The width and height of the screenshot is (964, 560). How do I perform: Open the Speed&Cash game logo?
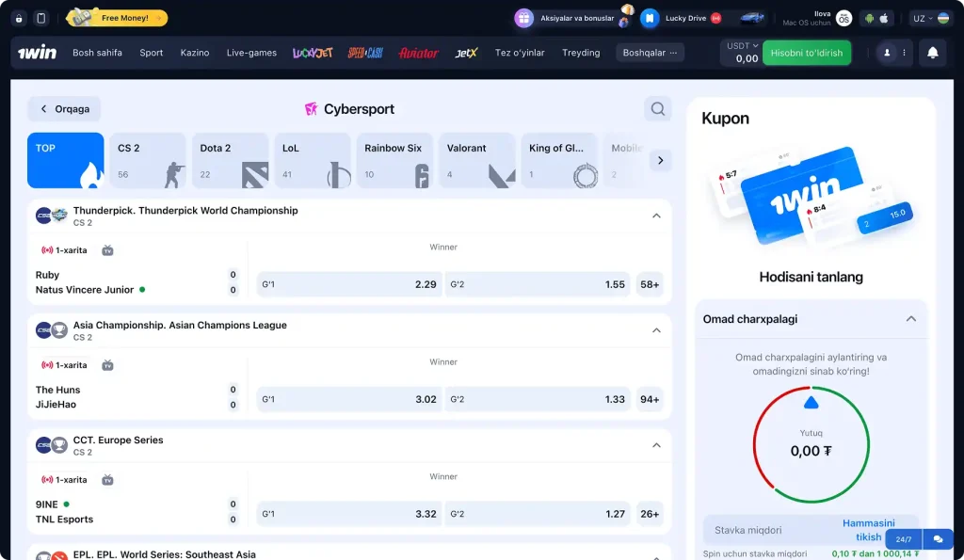pos(365,53)
